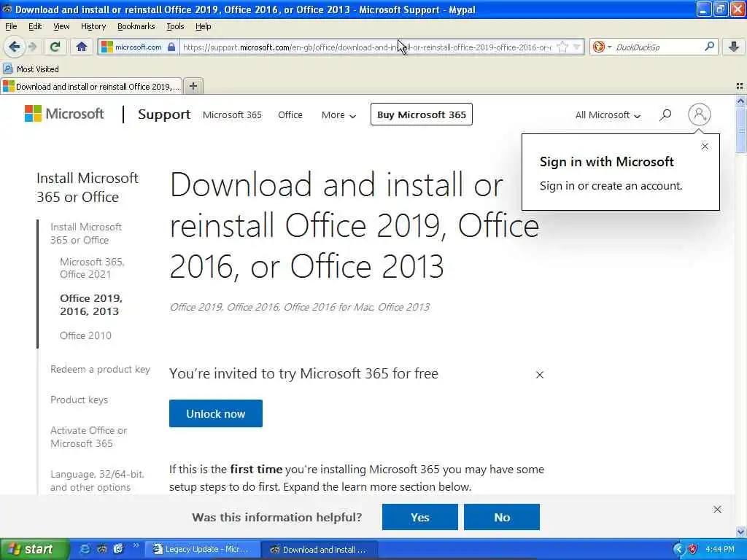Expand quick launch overflow chevron
Viewport: 747px width, 560px height.
point(136,545)
